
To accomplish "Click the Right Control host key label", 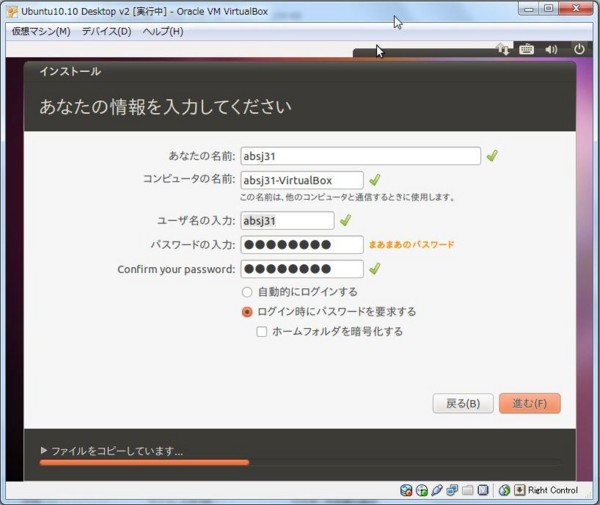I will coord(553,490).
